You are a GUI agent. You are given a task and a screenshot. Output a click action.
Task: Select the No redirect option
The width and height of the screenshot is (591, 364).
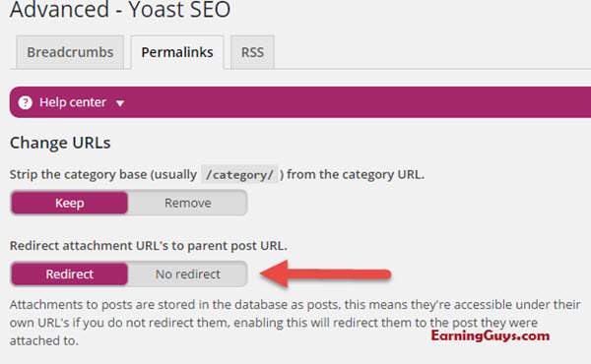coord(188,274)
